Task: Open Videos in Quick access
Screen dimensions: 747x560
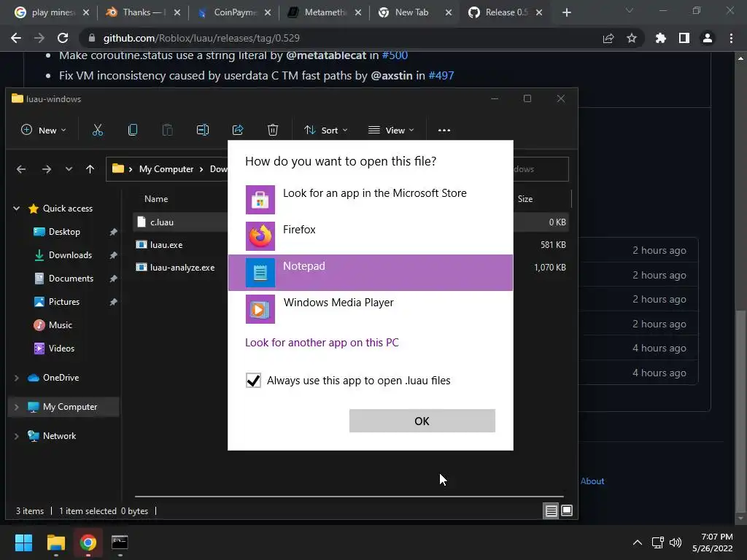Action: [61, 349]
